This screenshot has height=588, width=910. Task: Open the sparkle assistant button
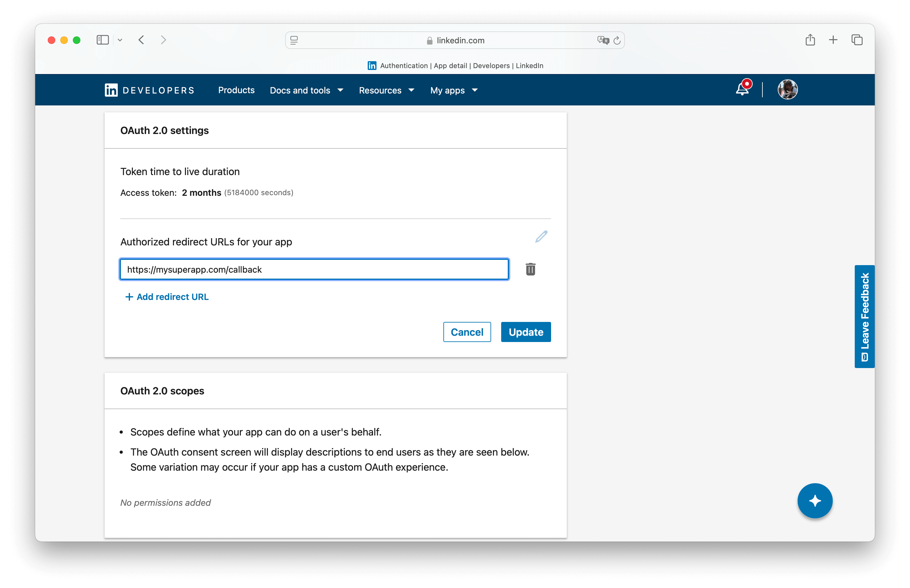815,500
